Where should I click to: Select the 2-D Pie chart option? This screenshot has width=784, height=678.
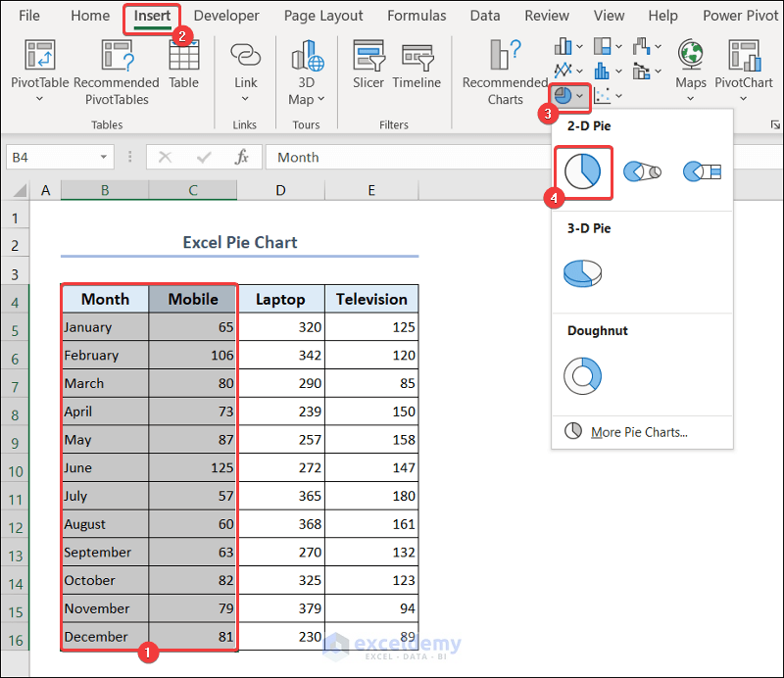[583, 170]
